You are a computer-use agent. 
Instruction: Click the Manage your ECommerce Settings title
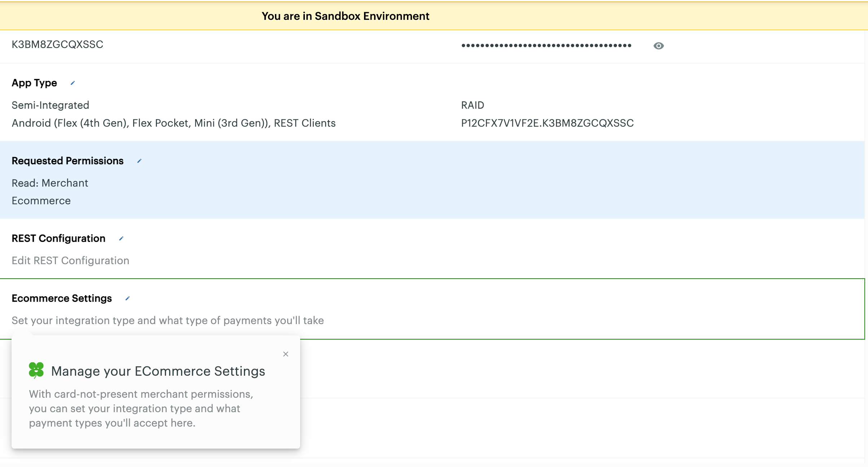click(158, 371)
